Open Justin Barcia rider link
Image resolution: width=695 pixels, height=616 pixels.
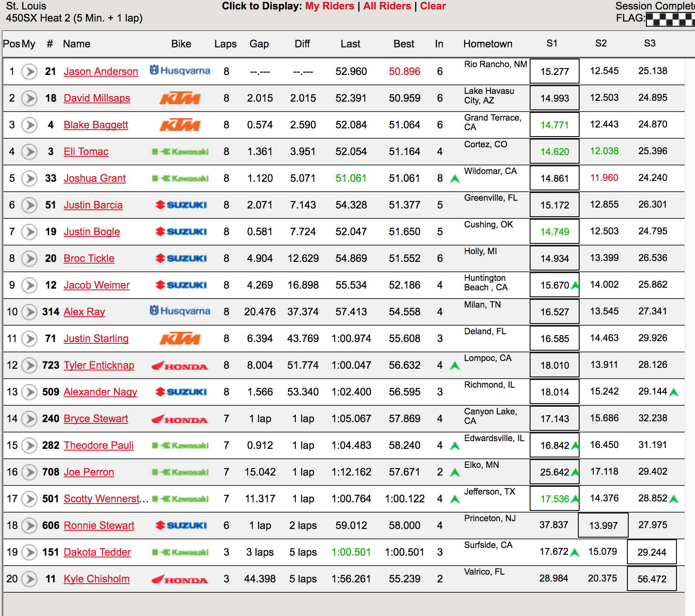pos(93,205)
